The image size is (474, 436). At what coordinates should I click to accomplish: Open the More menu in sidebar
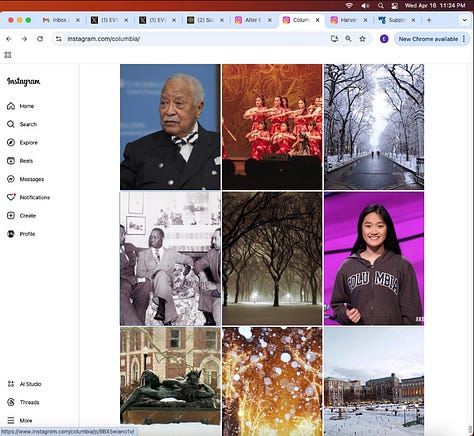[20, 420]
